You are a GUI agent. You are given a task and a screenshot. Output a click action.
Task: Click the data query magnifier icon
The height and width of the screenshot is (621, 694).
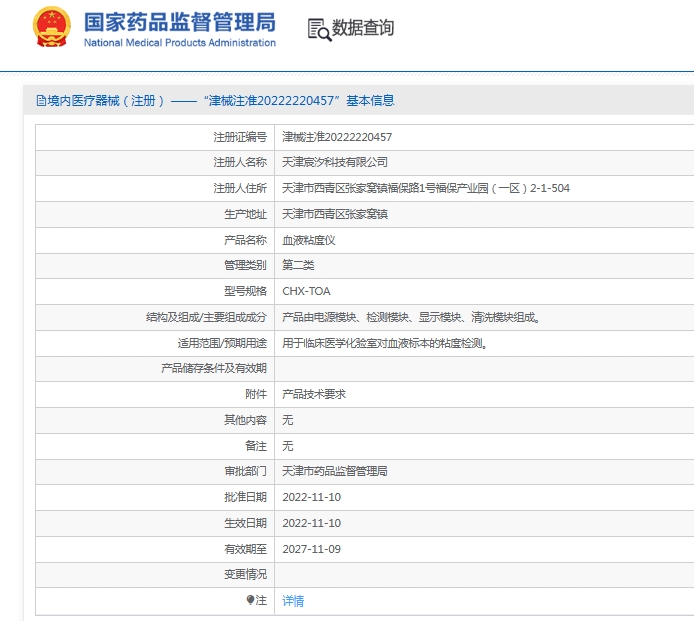(x=319, y=30)
